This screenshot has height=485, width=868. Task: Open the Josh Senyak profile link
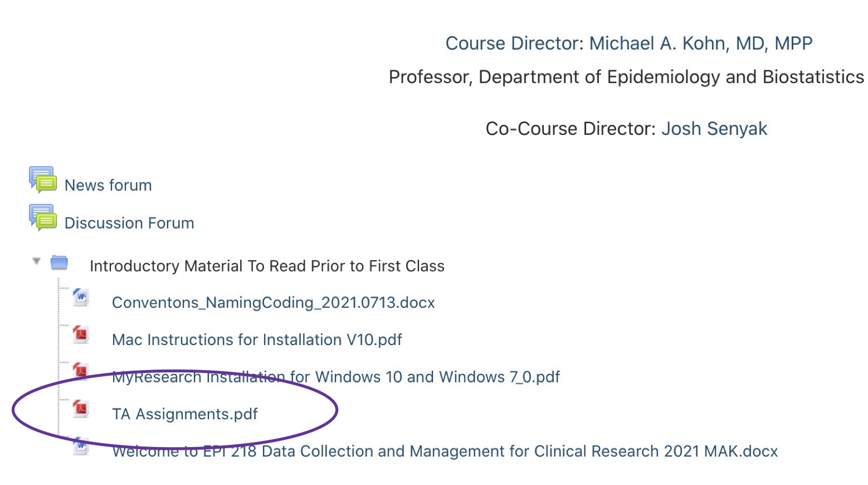click(714, 129)
